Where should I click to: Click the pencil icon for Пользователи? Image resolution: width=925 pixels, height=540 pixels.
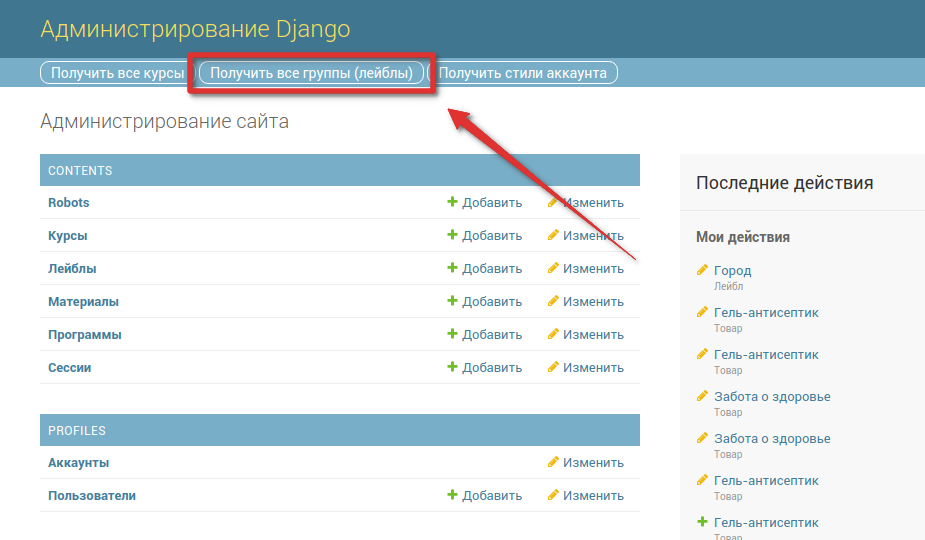pos(553,495)
